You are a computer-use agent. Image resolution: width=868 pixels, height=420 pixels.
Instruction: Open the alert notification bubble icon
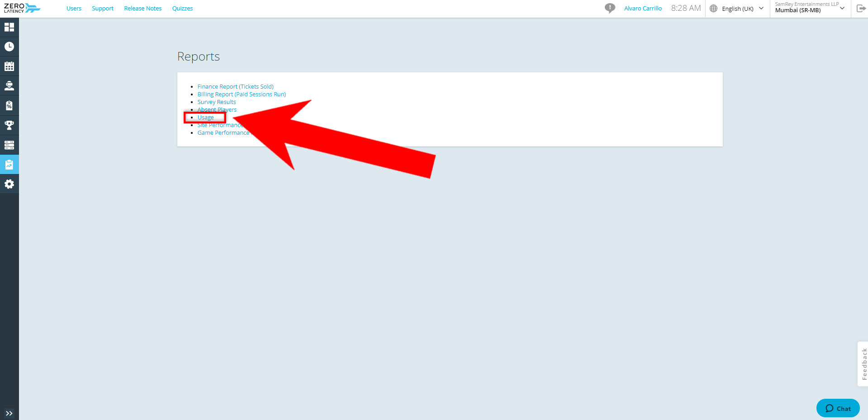[x=610, y=8]
